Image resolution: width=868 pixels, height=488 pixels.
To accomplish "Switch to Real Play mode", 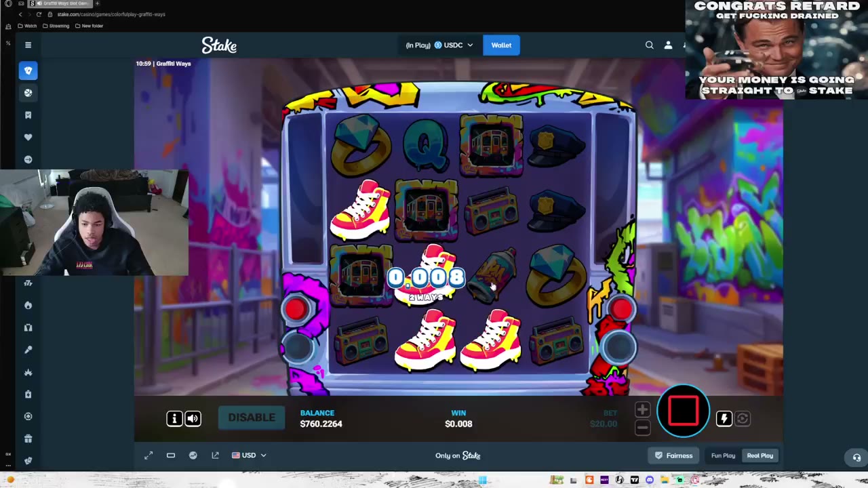I will [759, 455].
